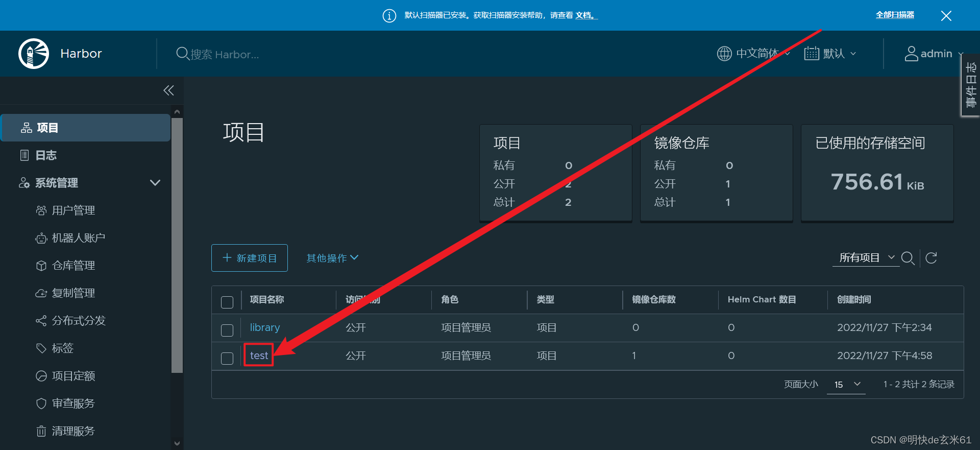This screenshot has width=980, height=450.
Task: Open the 中文简体 language dropdown
Action: click(754, 54)
